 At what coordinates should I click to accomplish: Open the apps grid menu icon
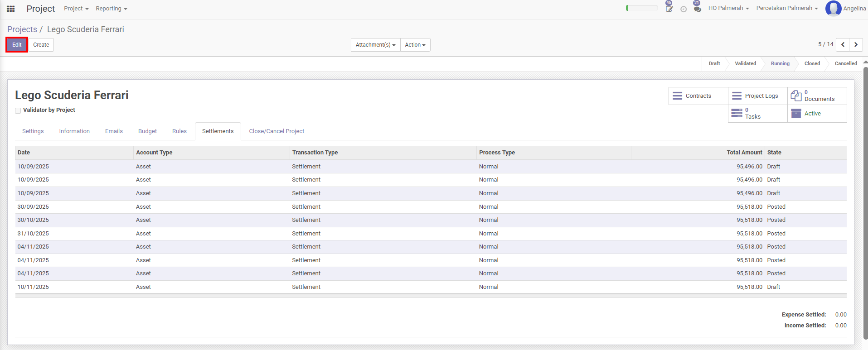[x=10, y=9]
